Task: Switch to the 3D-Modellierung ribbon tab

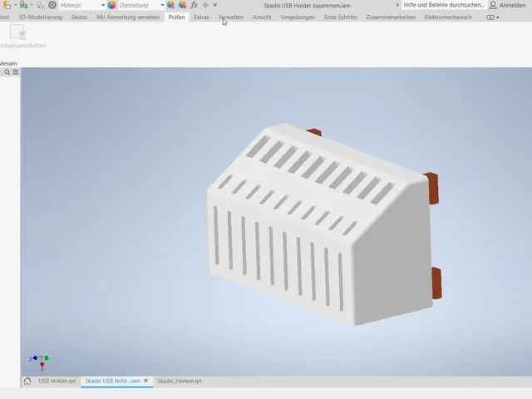Action: coord(41,17)
